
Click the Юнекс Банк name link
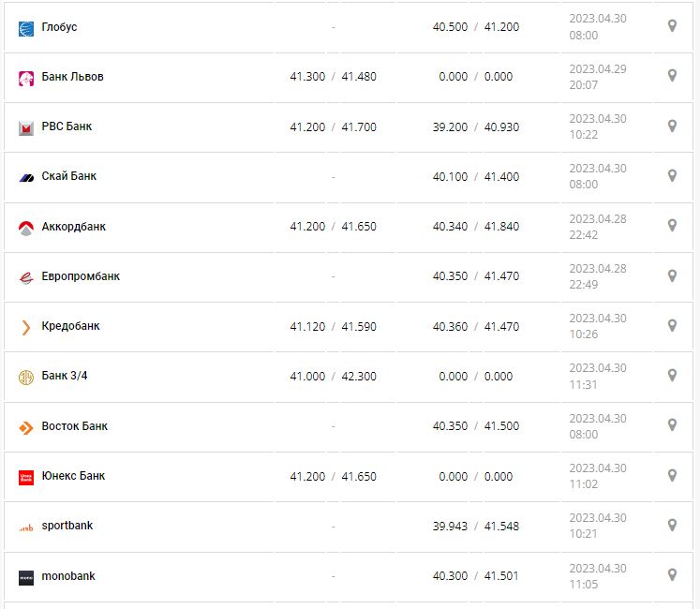(73, 476)
